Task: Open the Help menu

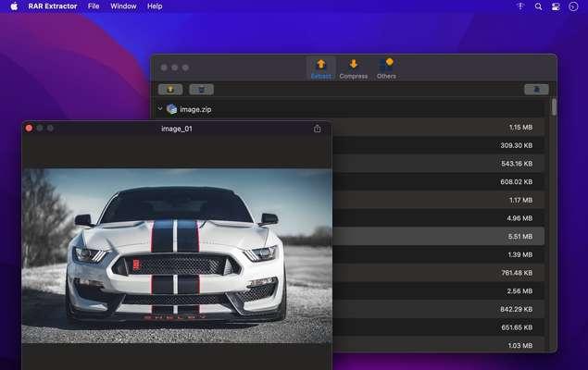Action: pyautogui.click(x=155, y=6)
